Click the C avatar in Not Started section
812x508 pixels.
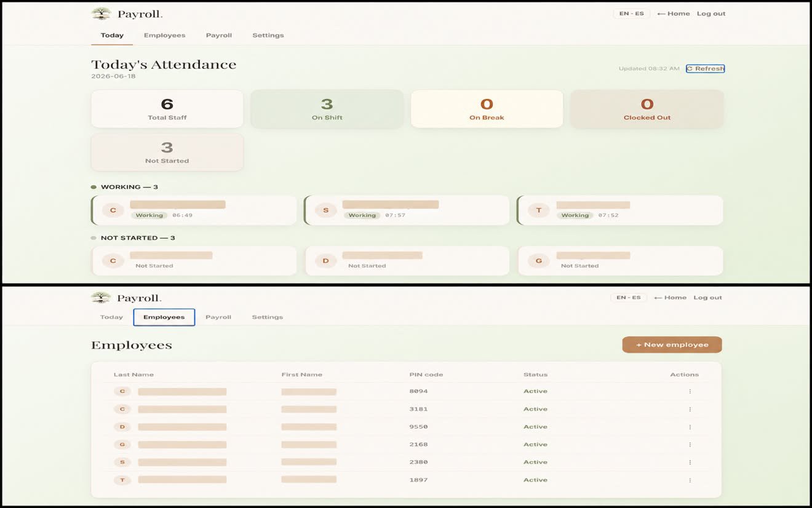coord(113,261)
